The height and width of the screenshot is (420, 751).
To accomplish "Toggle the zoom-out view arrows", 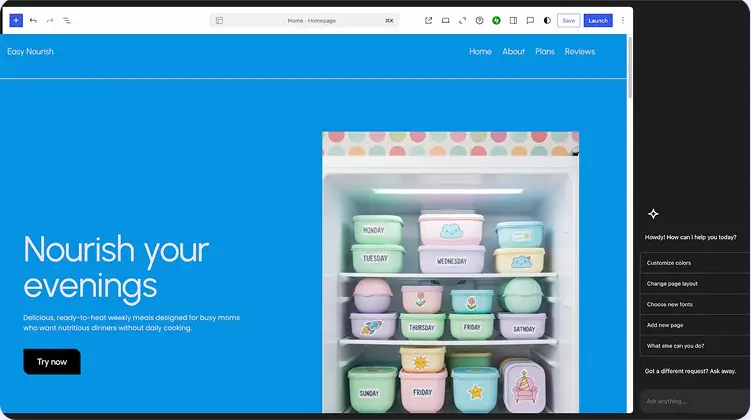I will click(x=462, y=20).
